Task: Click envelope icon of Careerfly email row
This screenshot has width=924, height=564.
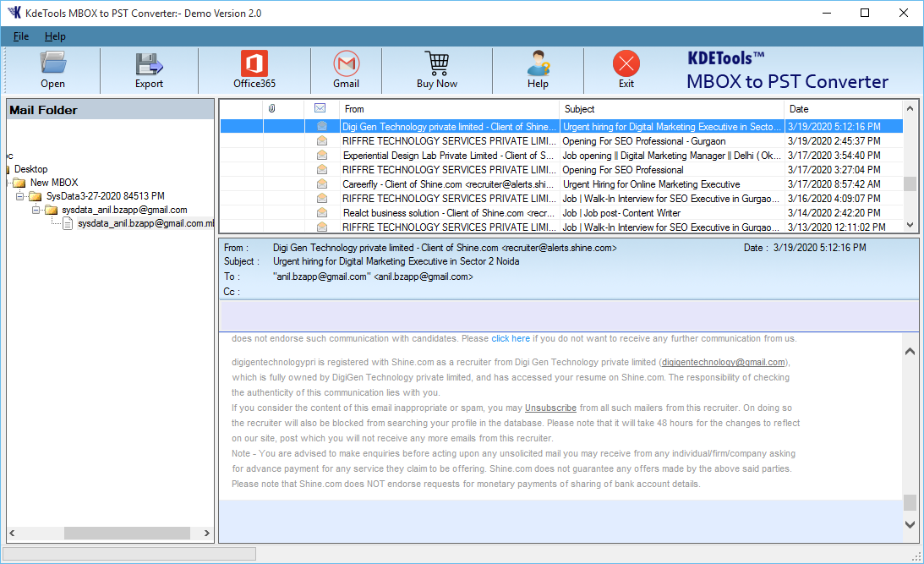Action: click(322, 183)
